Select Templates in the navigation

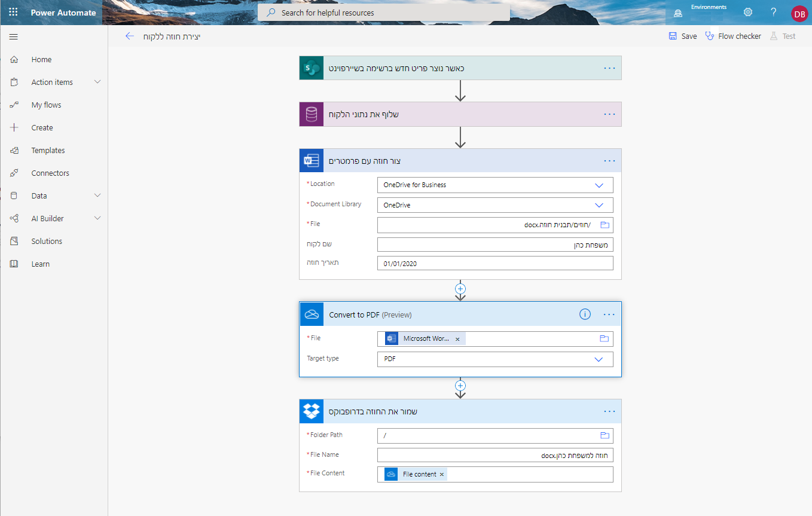[x=48, y=150]
